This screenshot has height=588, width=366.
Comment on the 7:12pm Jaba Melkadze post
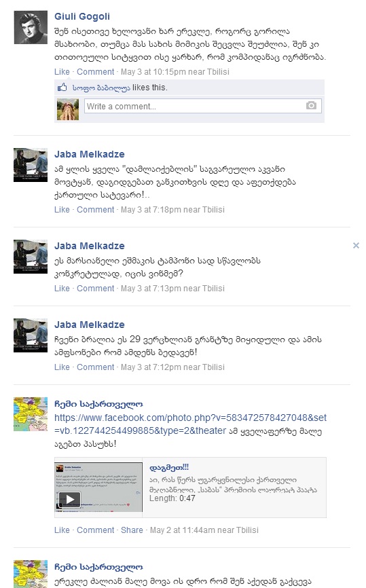click(x=95, y=367)
